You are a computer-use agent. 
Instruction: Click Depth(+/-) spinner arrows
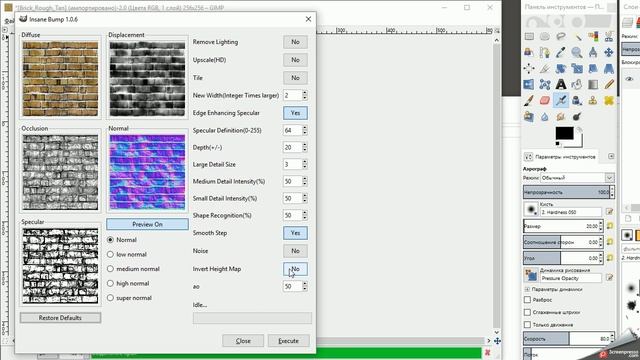pyautogui.click(x=304, y=147)
